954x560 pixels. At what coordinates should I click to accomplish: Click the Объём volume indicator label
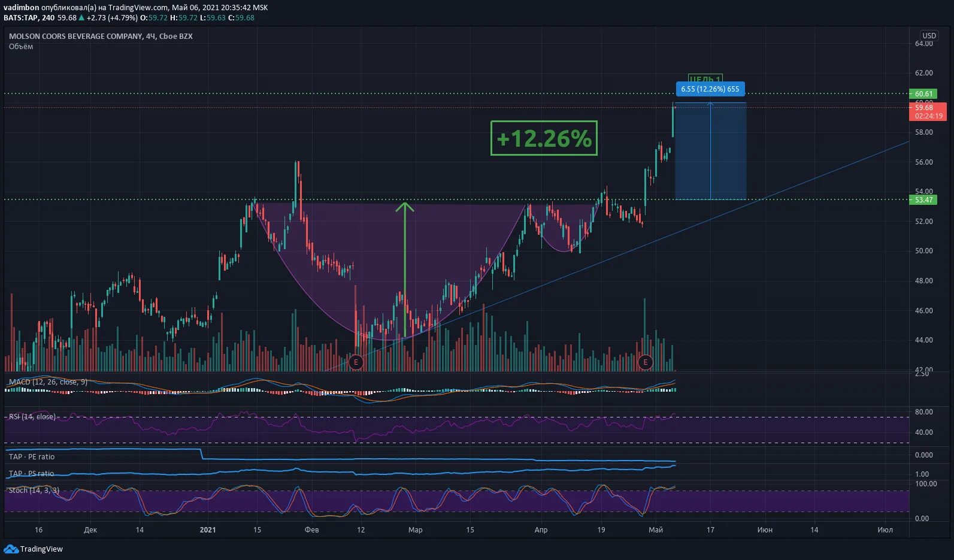pos(21,46)
